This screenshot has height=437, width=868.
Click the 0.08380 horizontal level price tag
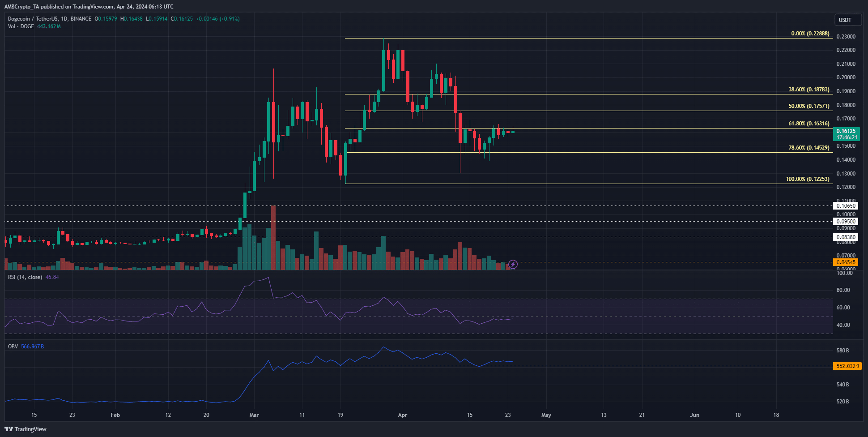(846, 237)
